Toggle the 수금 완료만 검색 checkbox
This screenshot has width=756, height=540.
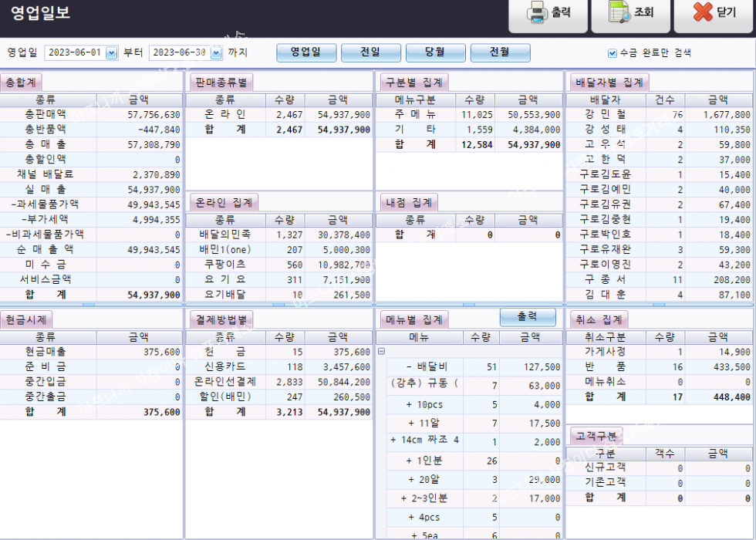pyautogui.click(x=613, y=53)
